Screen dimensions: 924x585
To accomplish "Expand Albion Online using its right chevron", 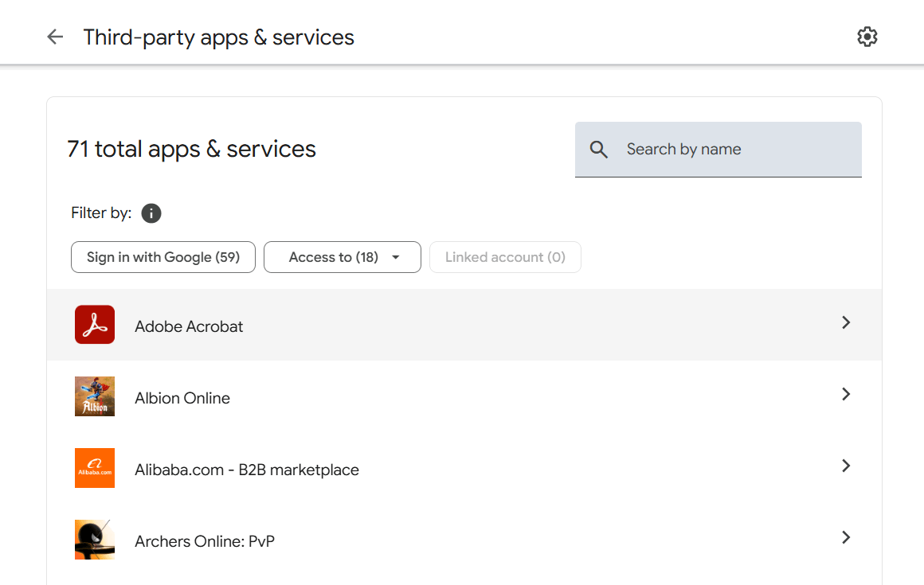I will 846,394.
